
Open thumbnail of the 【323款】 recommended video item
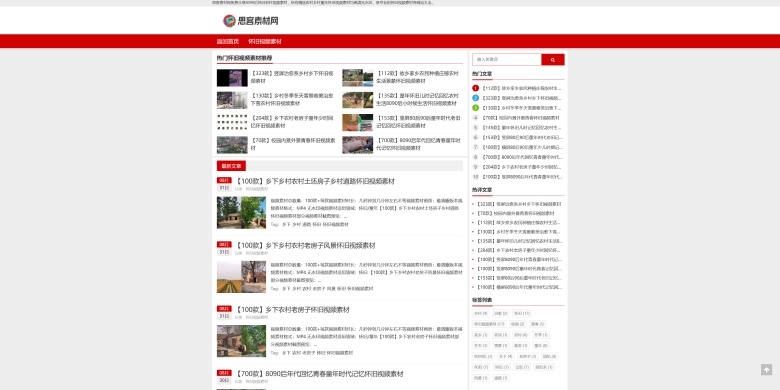coord(232,78)
